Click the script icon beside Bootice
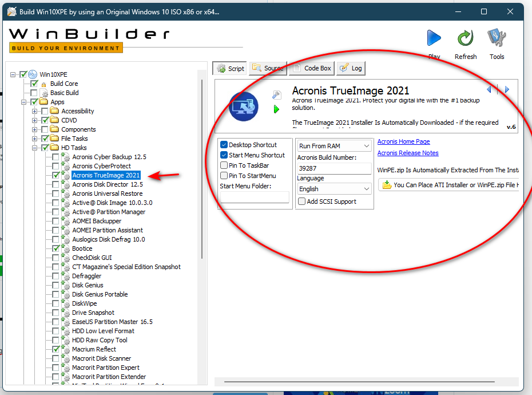This screenshot has height=395, width=532. (x=65, y=248)
